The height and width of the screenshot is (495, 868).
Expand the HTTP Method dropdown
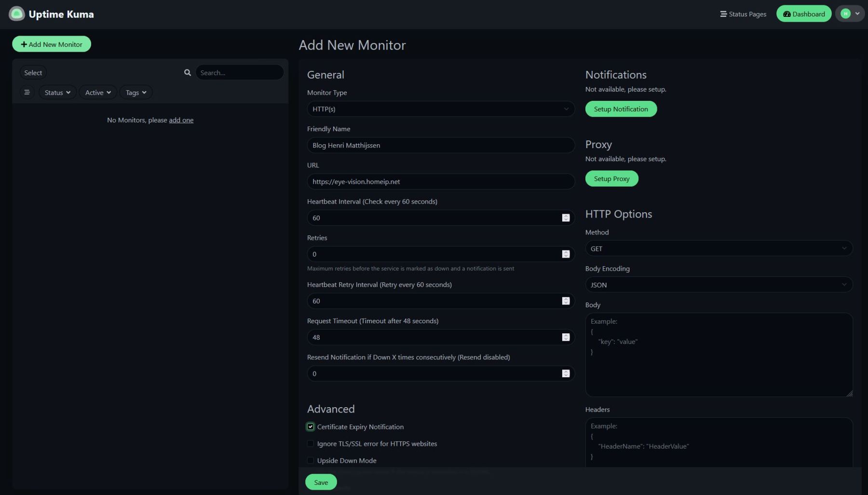pyautogui.click(x=719, y=249)
